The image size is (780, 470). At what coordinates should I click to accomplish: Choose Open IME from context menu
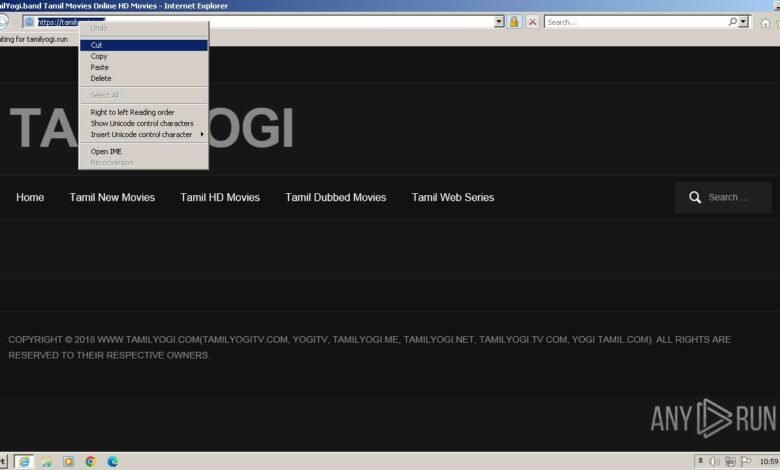pyautogui.click(x=144, y=152)
